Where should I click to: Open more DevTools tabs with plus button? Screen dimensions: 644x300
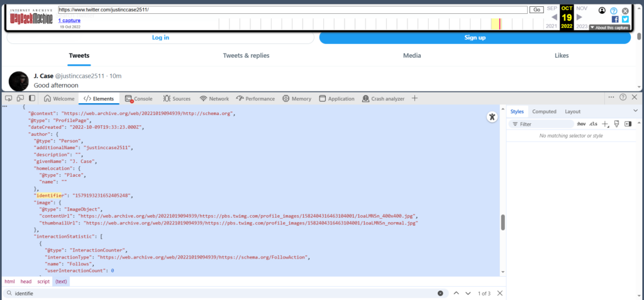(x=414, y=98)
